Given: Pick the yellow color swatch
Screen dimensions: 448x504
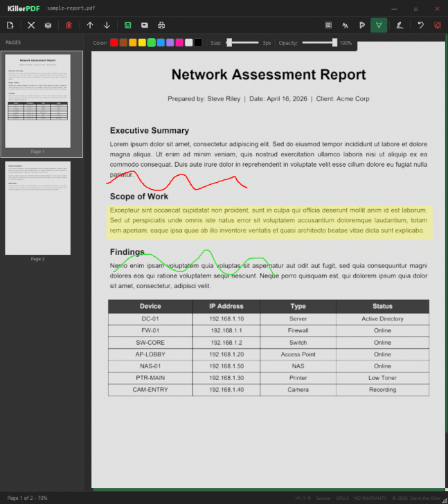Looking at the screenshot, I should pos(142,43).
